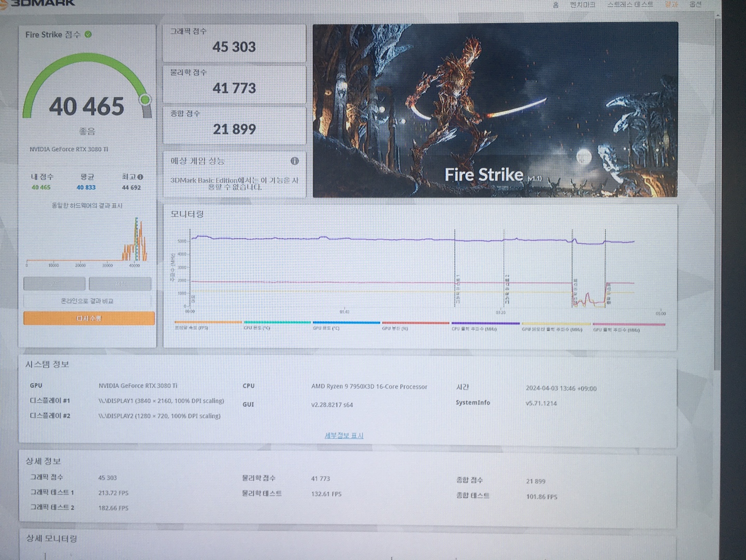
Task: Click the score gauge knob on the arc
Action: (146, 99)
